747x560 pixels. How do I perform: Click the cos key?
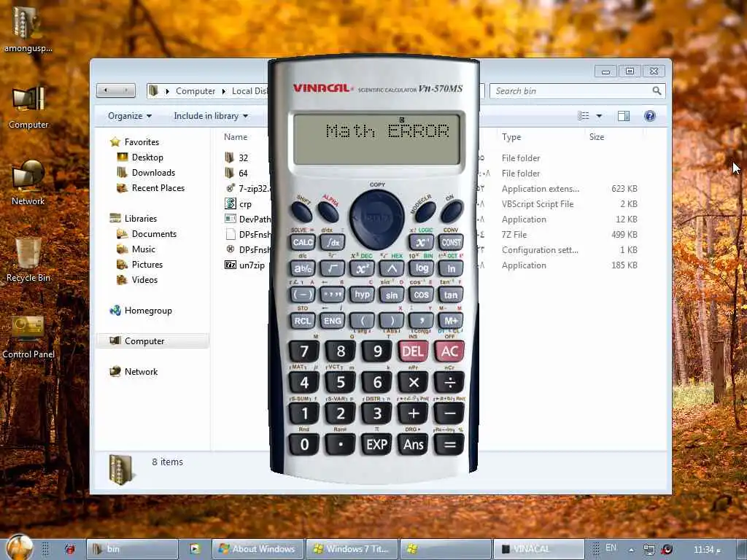pos(421,295)
